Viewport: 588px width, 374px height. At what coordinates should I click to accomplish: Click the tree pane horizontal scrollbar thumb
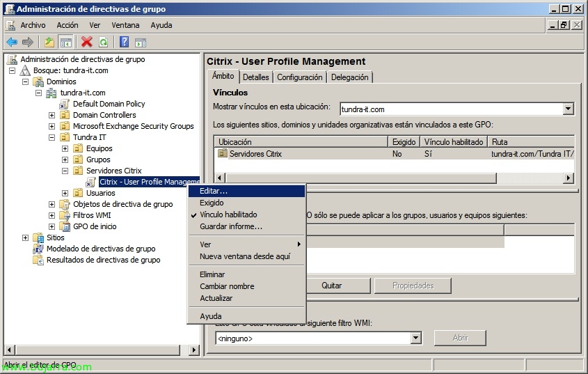tap(97, 350)
